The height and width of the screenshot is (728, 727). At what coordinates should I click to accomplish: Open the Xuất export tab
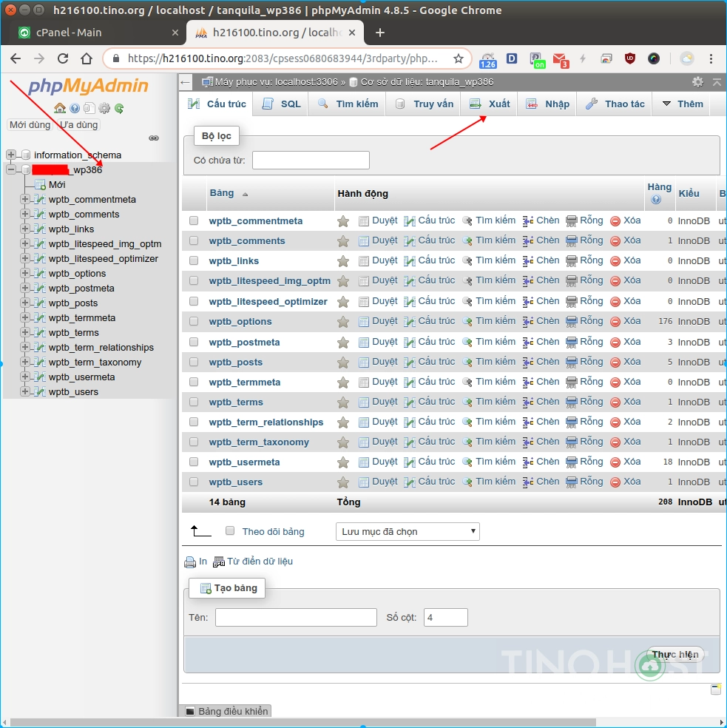[x=490, y=104]
